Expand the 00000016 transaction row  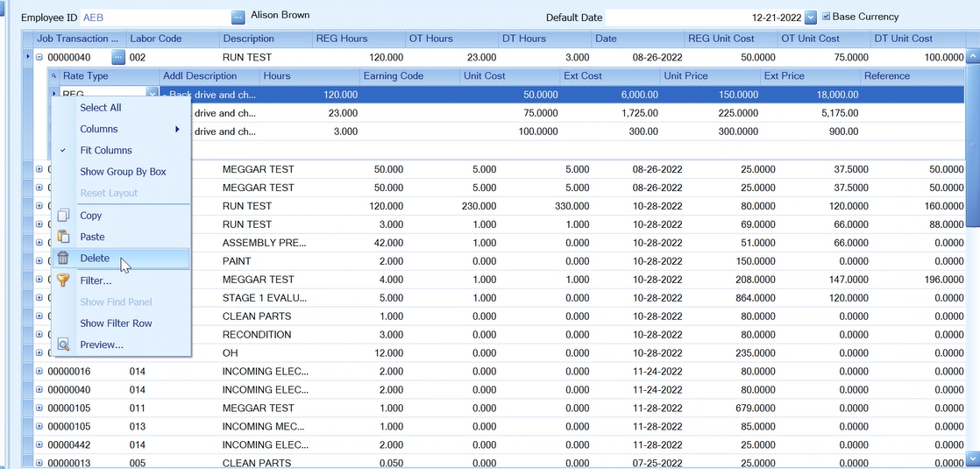click(x=39, y=372)
